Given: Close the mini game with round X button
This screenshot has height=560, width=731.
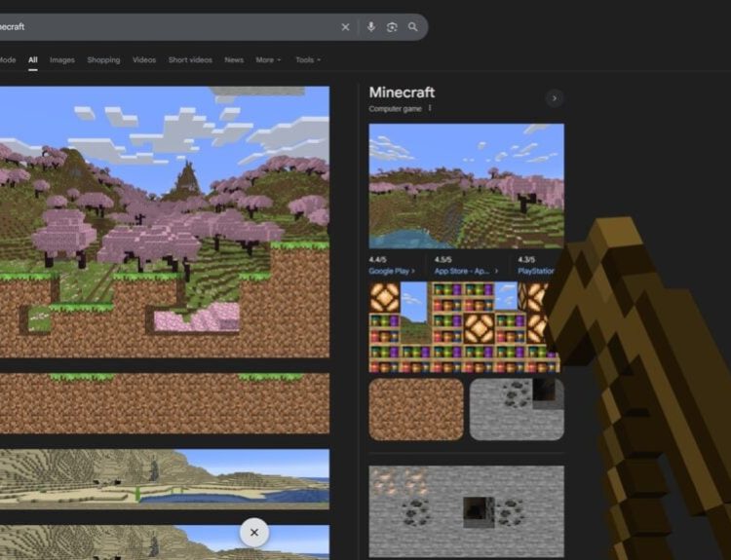Looking at the screenshot, I should pyautogui.click(x=254, y=533).
